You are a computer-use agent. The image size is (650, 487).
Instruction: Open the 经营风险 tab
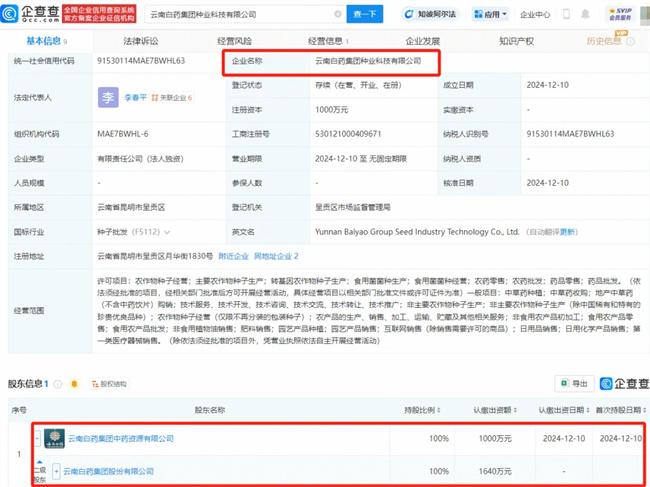point(234,41)
